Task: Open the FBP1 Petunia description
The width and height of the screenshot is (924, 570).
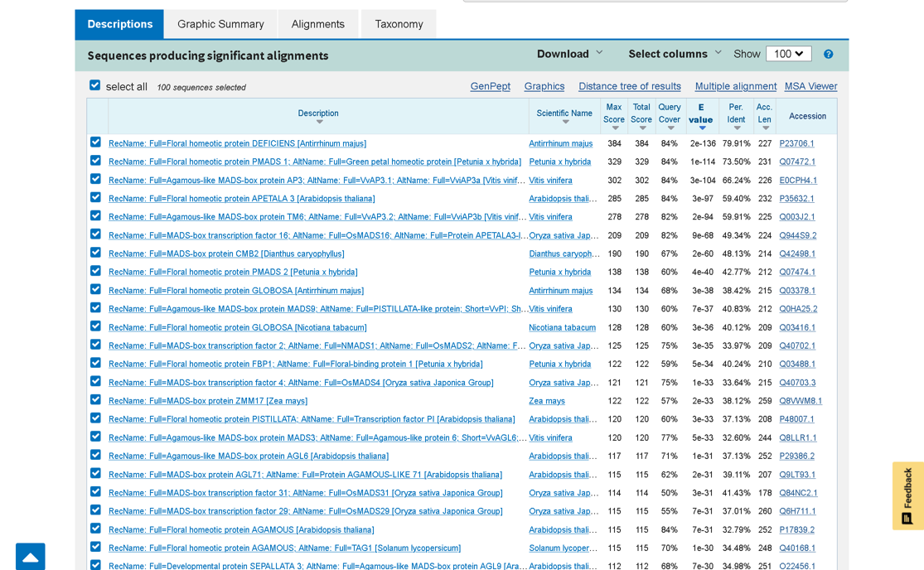Action: click(x=296, y=365)
